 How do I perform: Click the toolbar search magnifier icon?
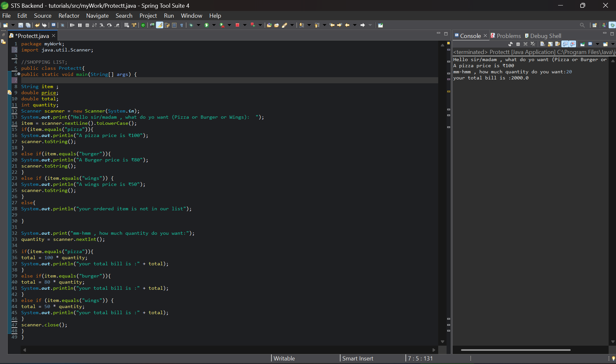(582, 25)
